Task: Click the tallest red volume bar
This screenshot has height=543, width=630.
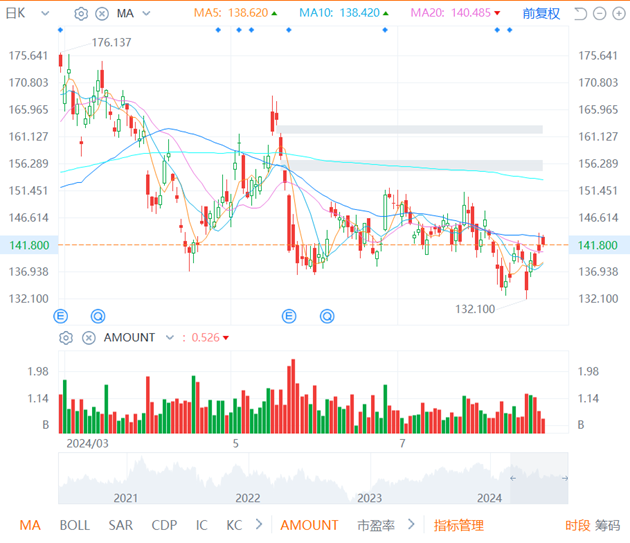Action: pos(293,396)
